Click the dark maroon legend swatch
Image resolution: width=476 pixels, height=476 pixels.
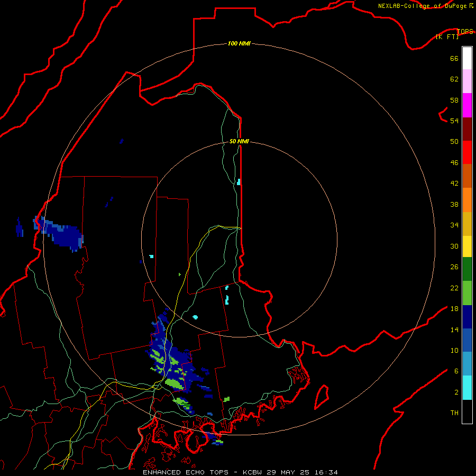(467, 129)
